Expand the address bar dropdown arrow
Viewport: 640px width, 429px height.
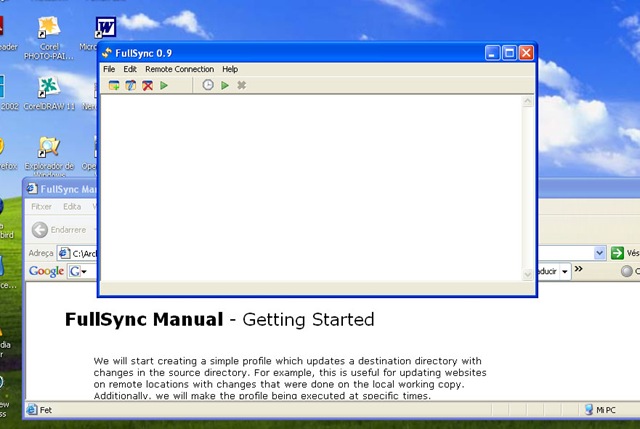pos(599,253)
